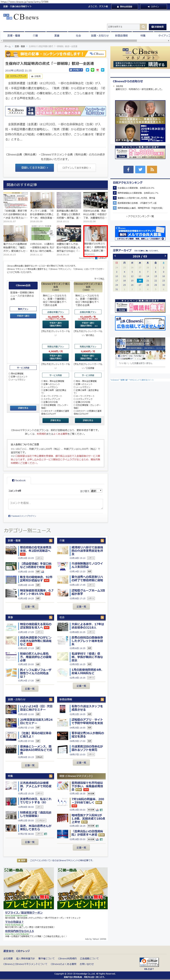
Task: Click RSS icon of 特集 category box
Action: (50, 776)
